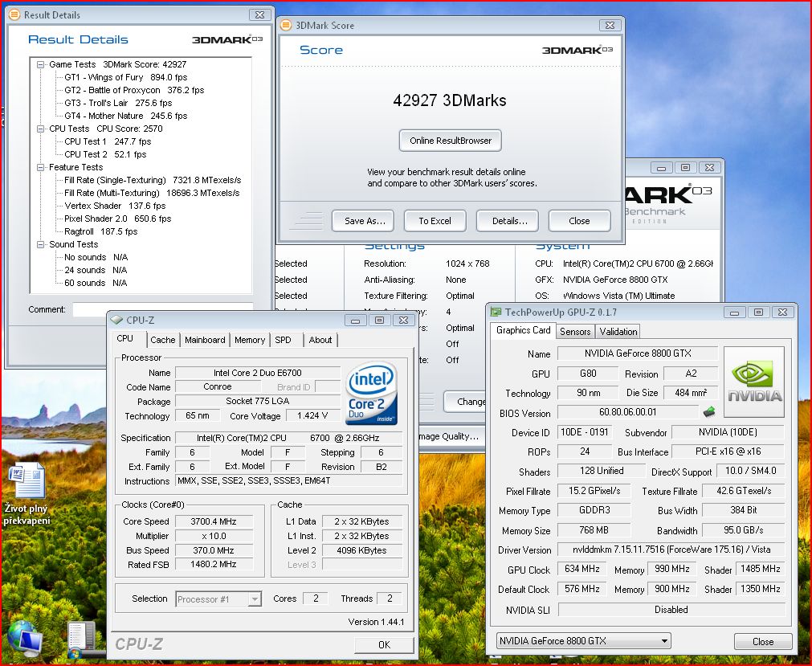Minimize the CPU-Z window
Viewport: 812px width, 666px height.
click(355, 321)
